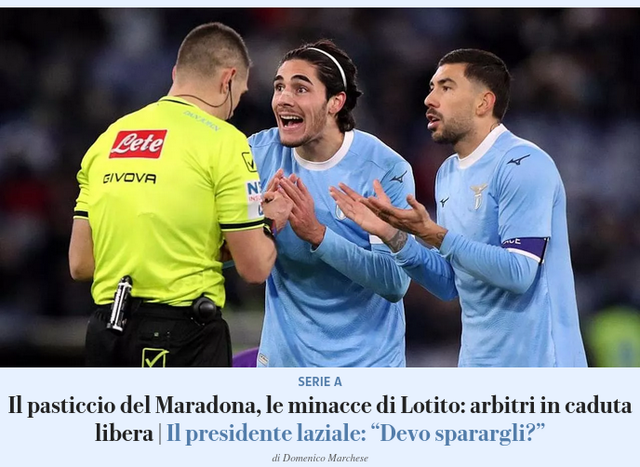Click the checkmark logo on referee's shorts
This screenshot has height=467, width=640.
point(155,358)
